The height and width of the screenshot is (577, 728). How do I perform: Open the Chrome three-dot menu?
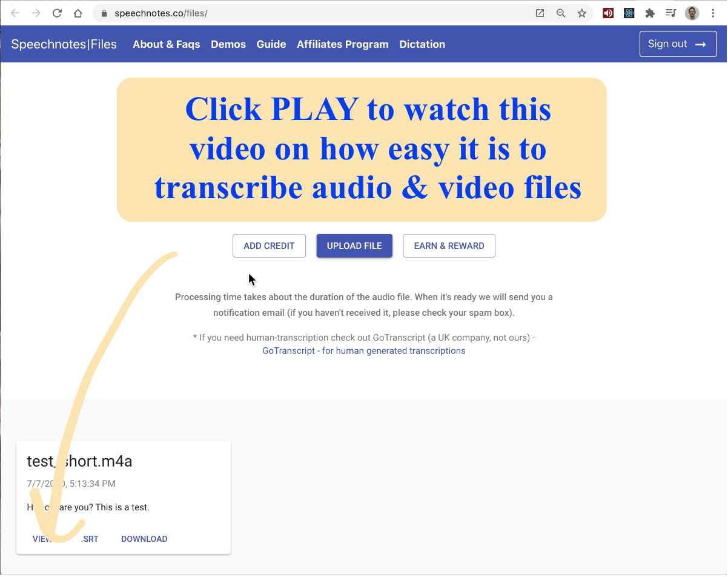tap(713, 13)
